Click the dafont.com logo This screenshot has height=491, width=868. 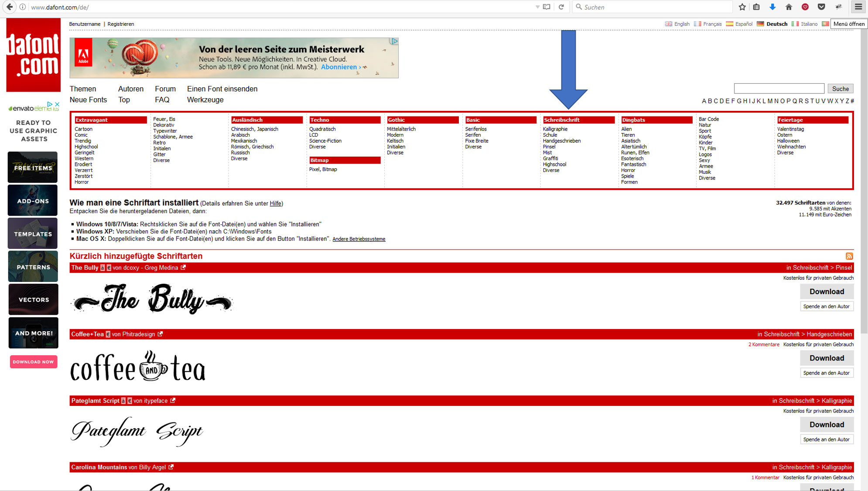click(33, 55)
